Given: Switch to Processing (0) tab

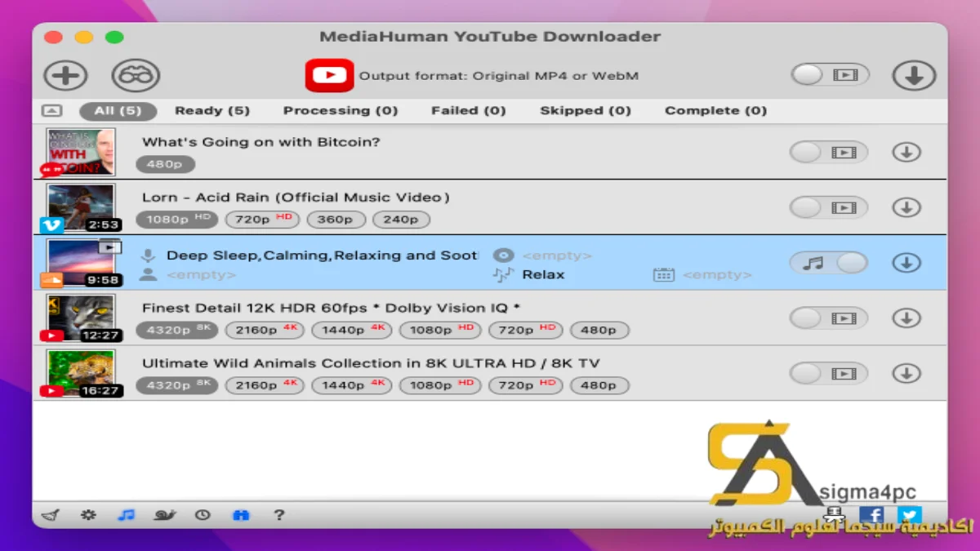Looking at the screenshot, I should [x=341, y=110].
